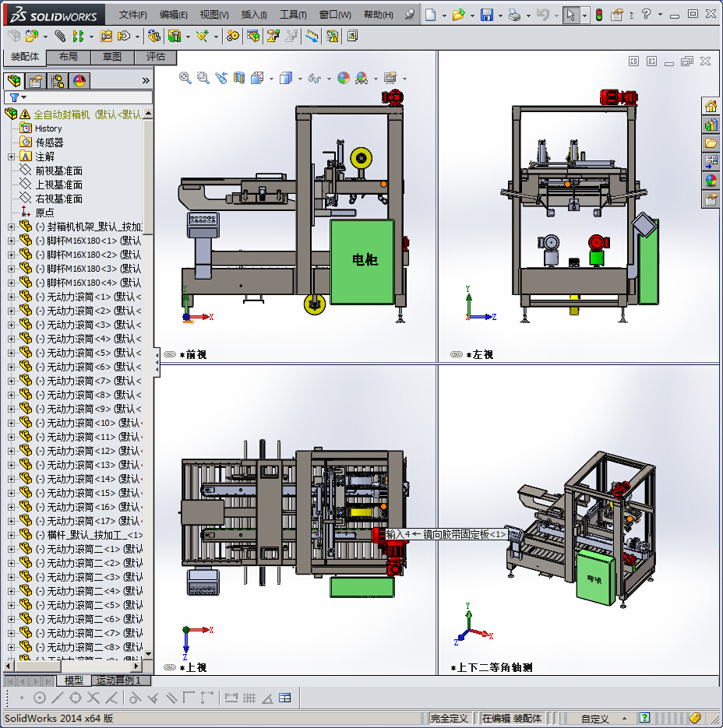The image size is (723, 728).
Task: Click the Mate paperclip icon
Action: pos(59,36)
